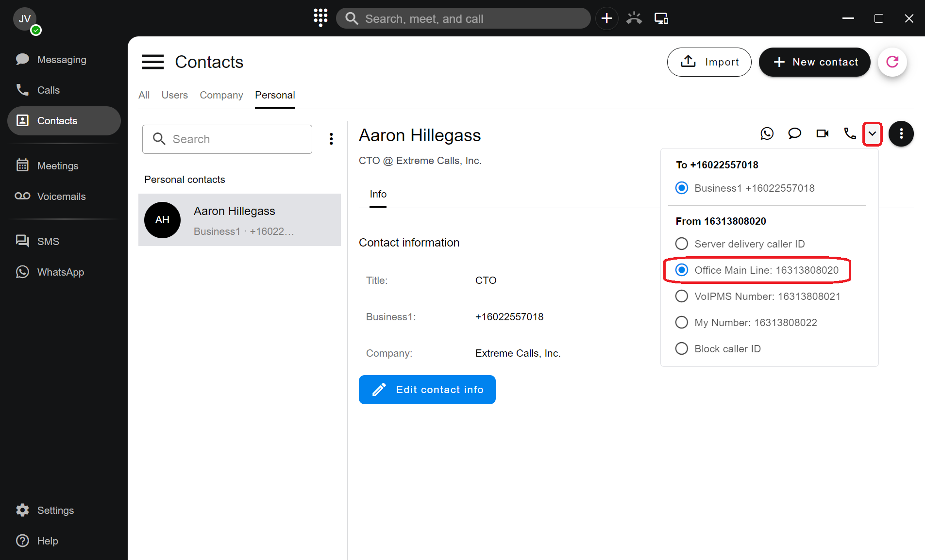Open Voicemails in the sidebar

[61, 197]
